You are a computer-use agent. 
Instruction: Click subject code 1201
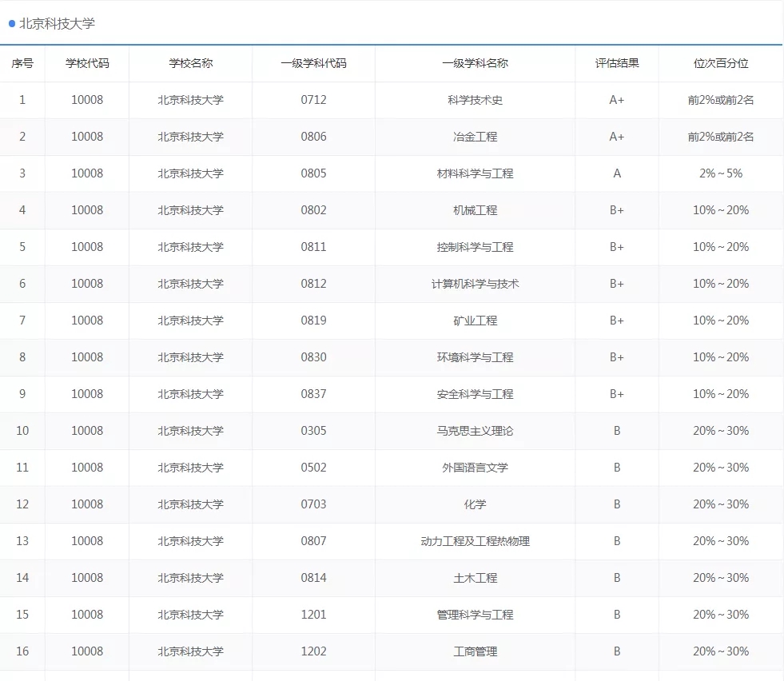point(313,615)
